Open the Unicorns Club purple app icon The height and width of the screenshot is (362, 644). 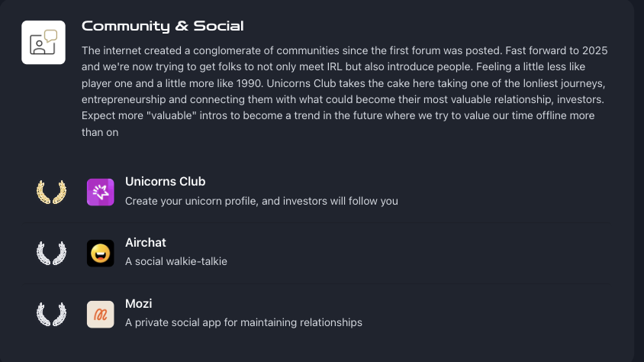[100, 192]
